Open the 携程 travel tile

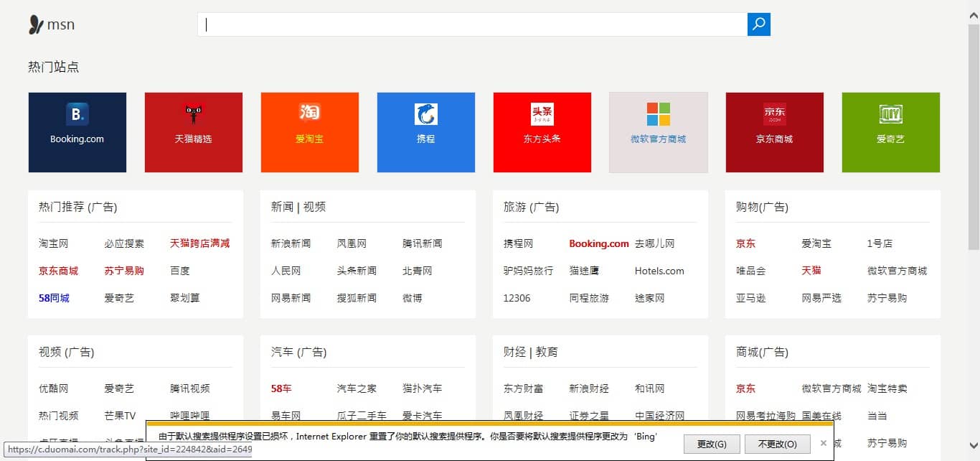[x=425, y=132]
